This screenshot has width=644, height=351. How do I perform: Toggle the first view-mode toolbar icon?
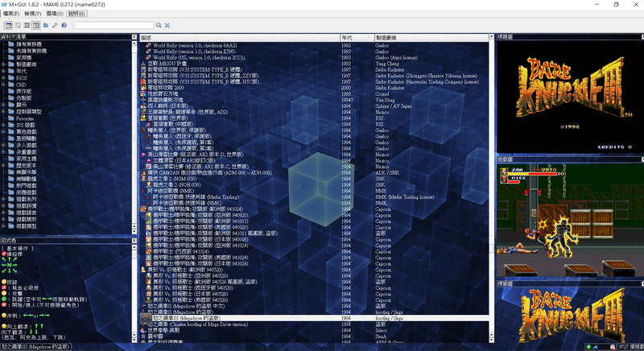point(8,26)
